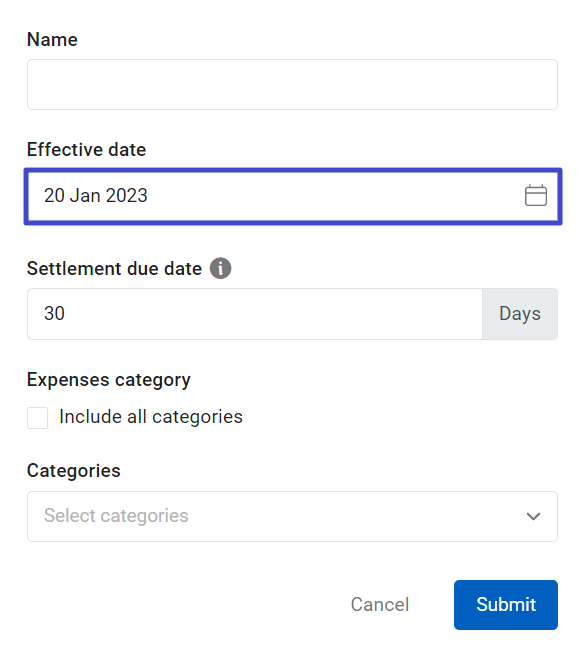Click the Effective date field
Image resolution: width=585 pixels, height=651 pixels.
(293, 196)
